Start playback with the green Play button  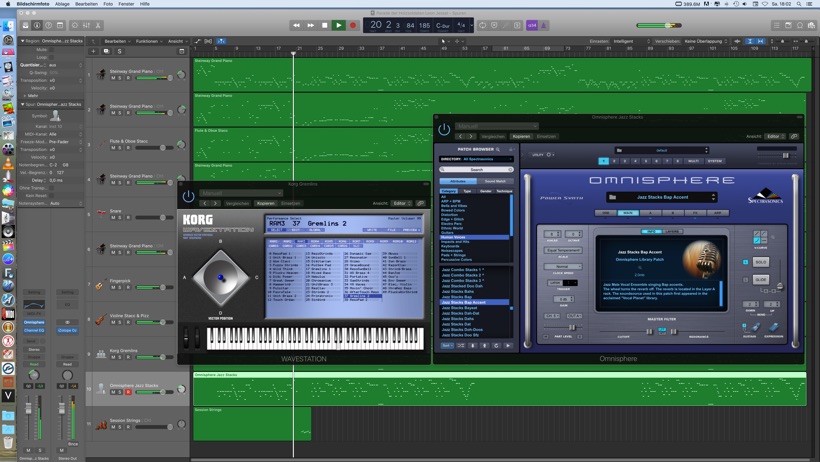339,25
